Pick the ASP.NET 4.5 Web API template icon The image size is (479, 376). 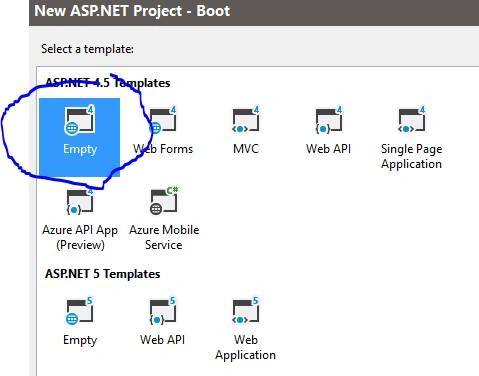(x=329, y=120)
